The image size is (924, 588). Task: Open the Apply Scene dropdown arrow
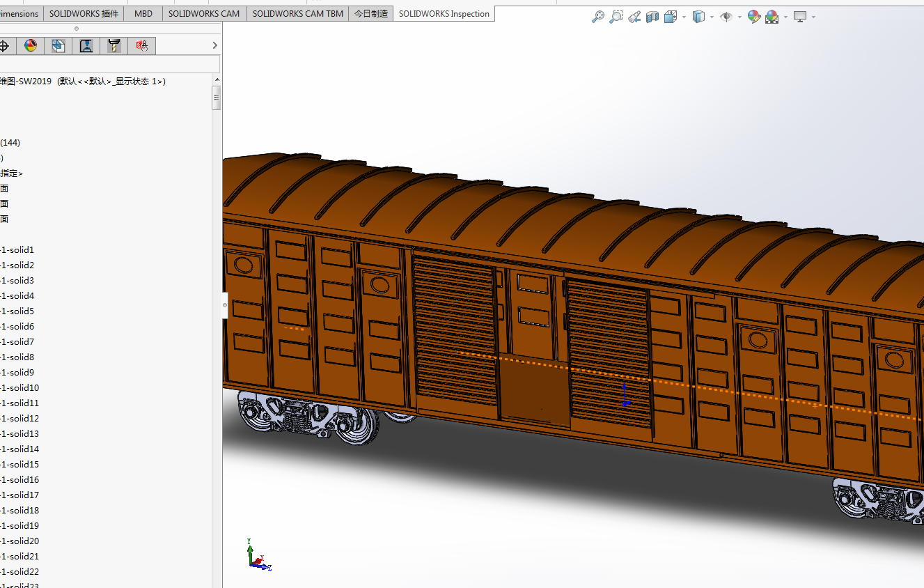[785, 17]
